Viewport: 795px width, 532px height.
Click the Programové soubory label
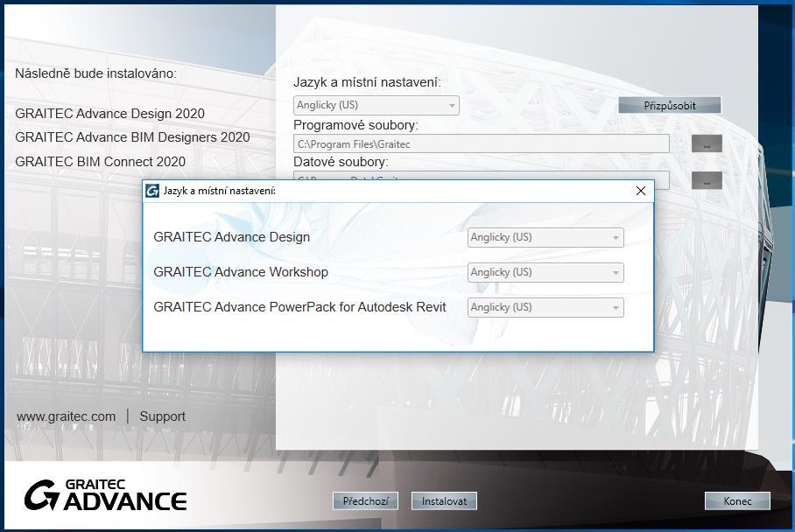[356, 125]
